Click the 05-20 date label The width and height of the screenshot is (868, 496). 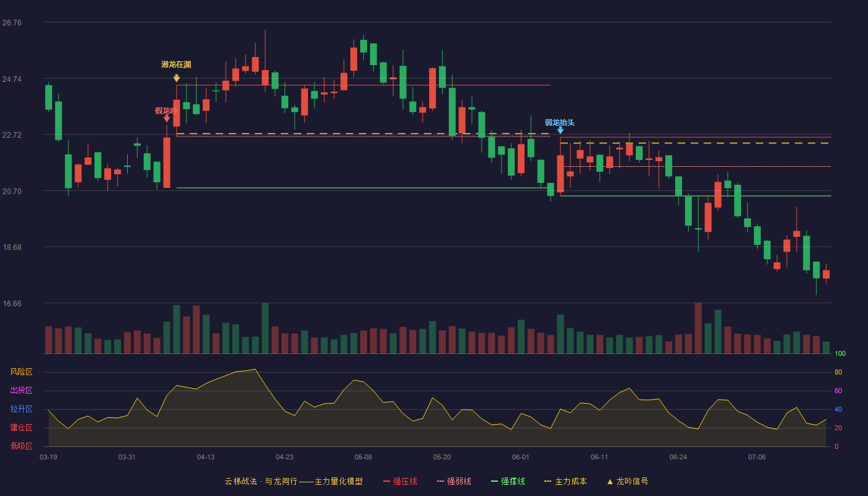[x=442, y=457]
